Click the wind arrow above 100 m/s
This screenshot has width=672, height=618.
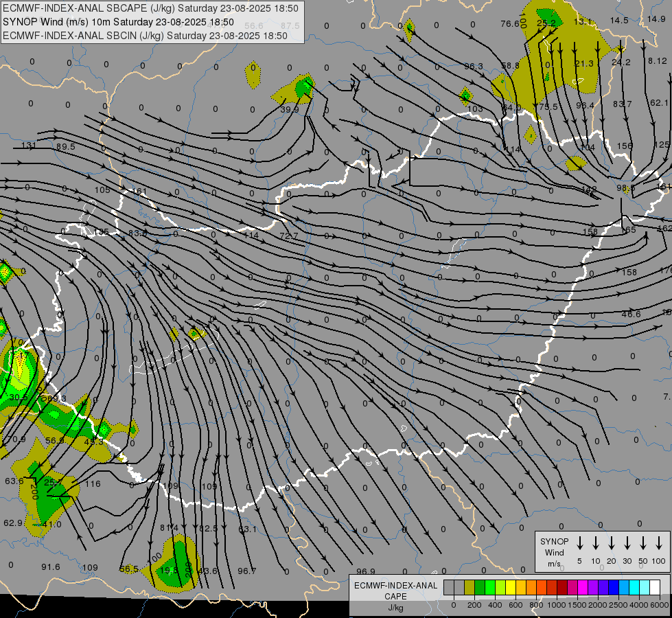(x=659, y=543)
